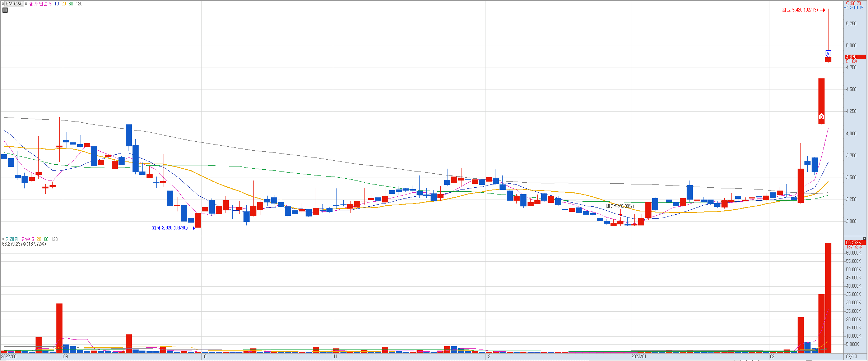The image size is (868, 361).
Task: Click the 66,279,237주 volume readout
Action: tap(24, 244)
